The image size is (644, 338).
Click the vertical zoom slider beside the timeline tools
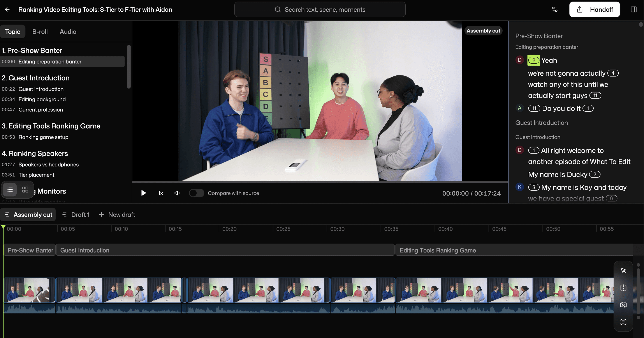tap(638, 291)
